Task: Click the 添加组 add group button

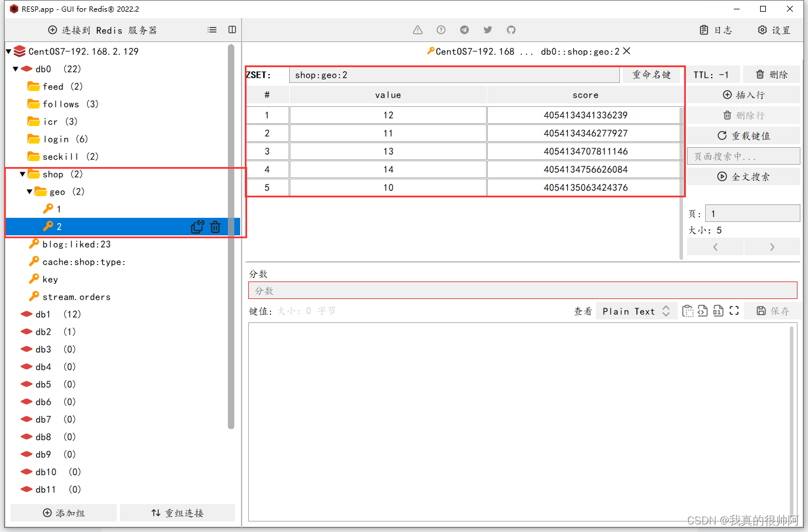Action: click(x=64, y=513)
